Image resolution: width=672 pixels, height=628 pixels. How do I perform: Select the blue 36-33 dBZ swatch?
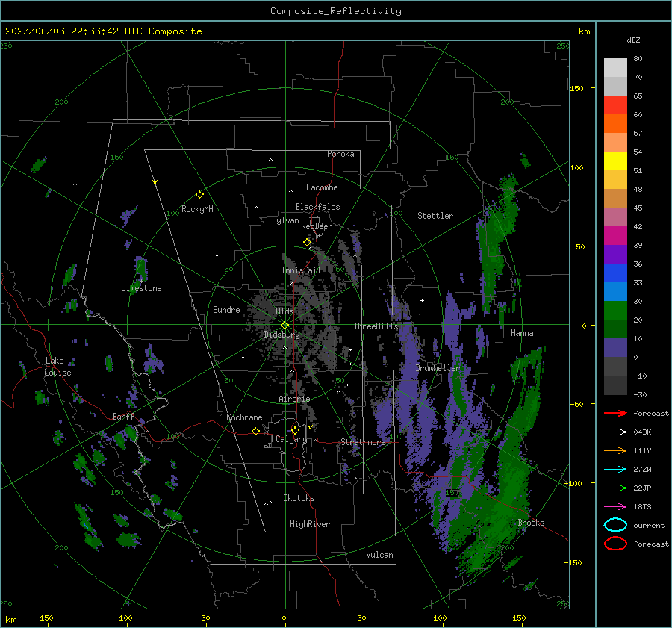pos(615,273)
